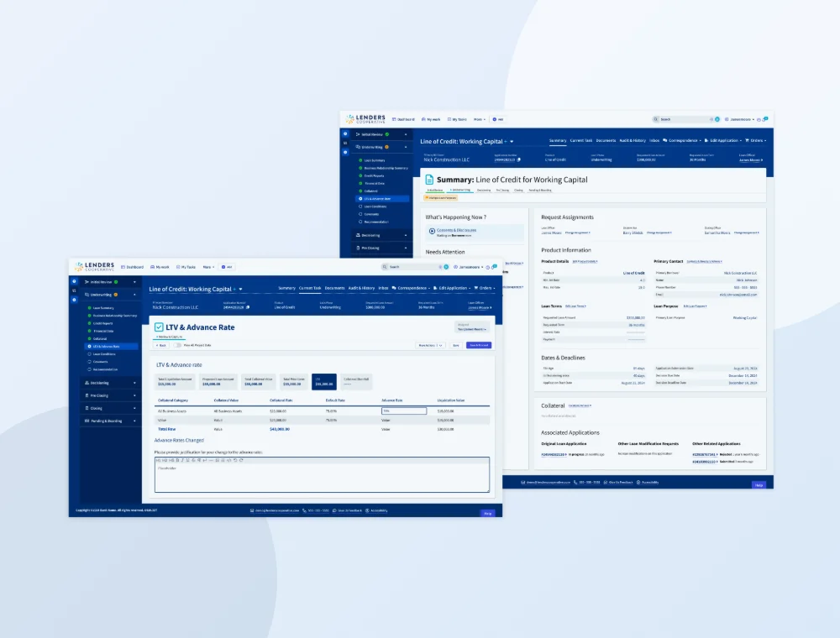
Task: Click Lenders Cooperative logo in front window
Action: coord(94,267)
